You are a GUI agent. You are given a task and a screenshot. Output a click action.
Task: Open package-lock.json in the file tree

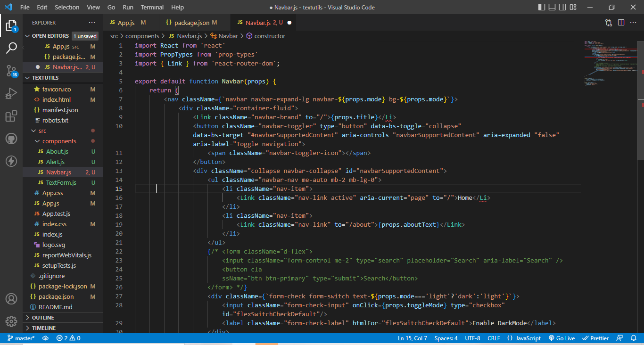tap(63, 286)
